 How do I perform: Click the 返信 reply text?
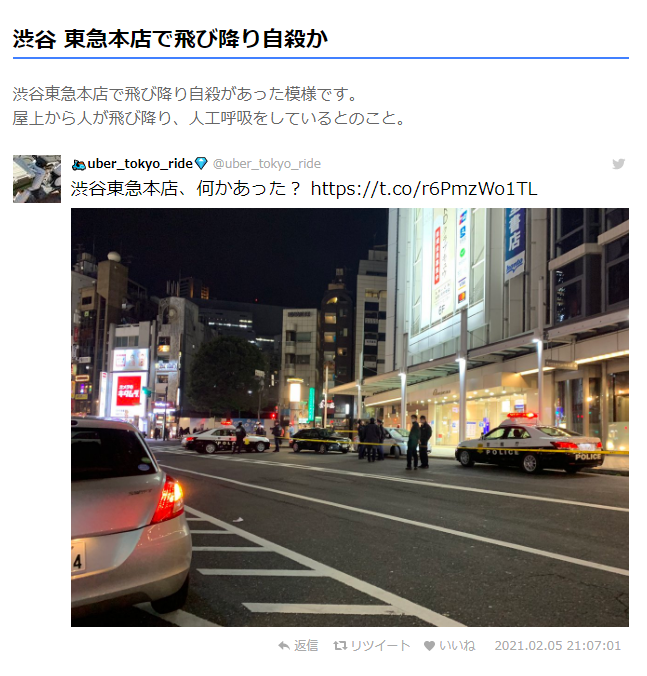pos(306,645)
